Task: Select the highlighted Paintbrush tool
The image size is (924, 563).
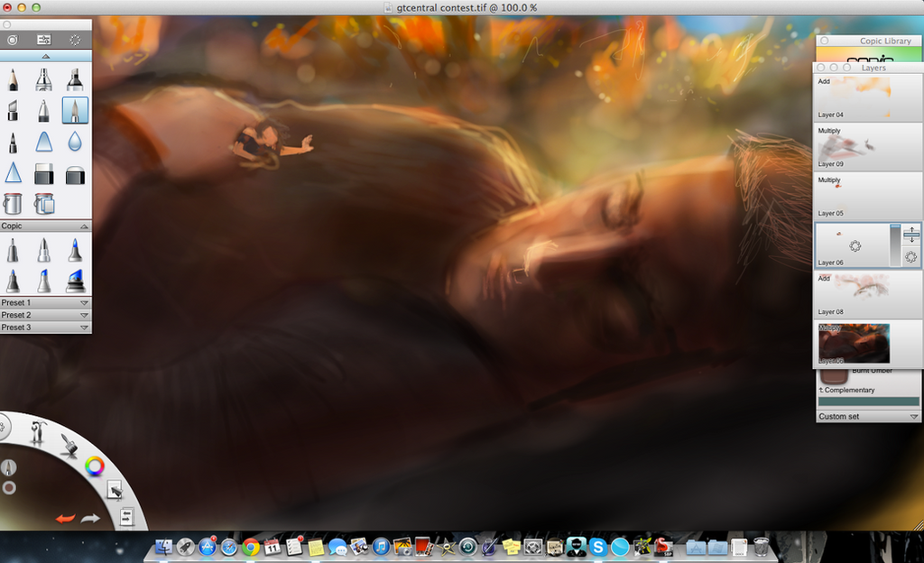Action: click(75, 110)
